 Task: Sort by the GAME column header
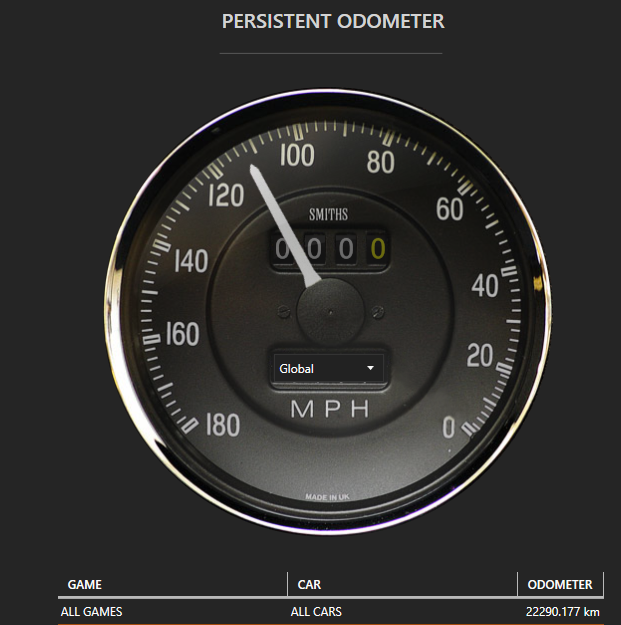[173, 584]
